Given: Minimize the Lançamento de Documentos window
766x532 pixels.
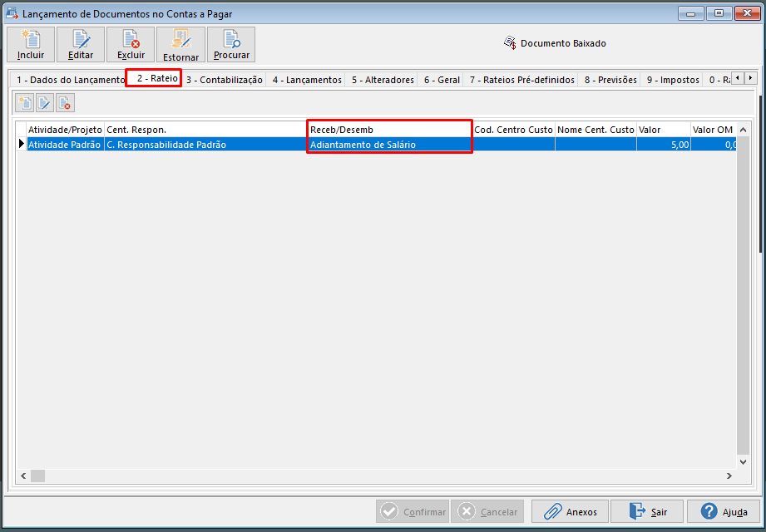Looking at the screenshot, I should pyautogui.click(x=691, y=13).
